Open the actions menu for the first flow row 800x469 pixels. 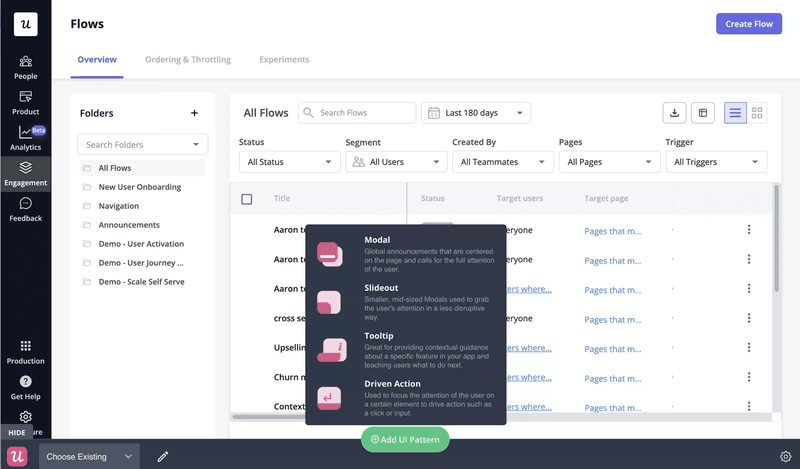[749, 230]
